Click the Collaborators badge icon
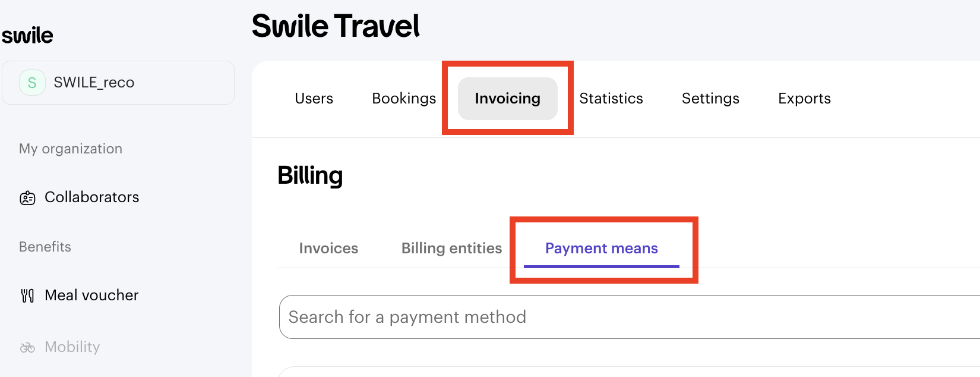 coord(27,198)
